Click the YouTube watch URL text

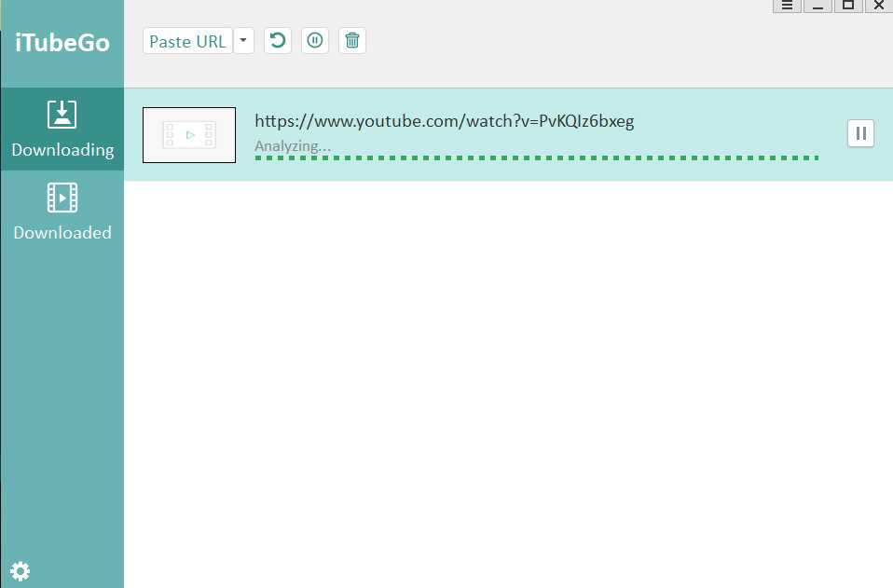click(445, 121)
